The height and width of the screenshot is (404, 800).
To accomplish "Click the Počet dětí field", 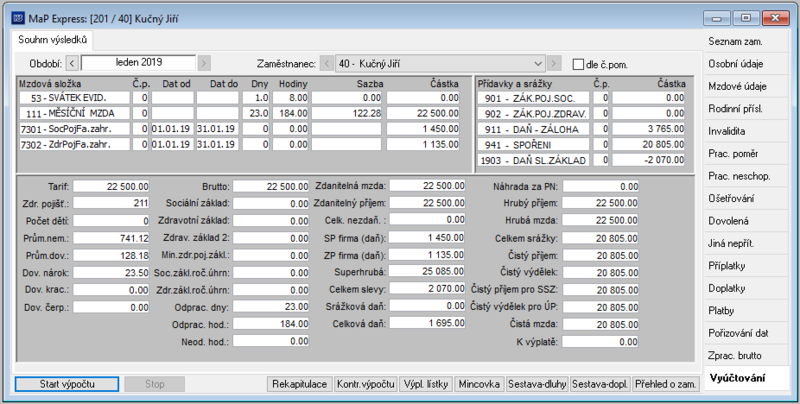I will (111, 221).
